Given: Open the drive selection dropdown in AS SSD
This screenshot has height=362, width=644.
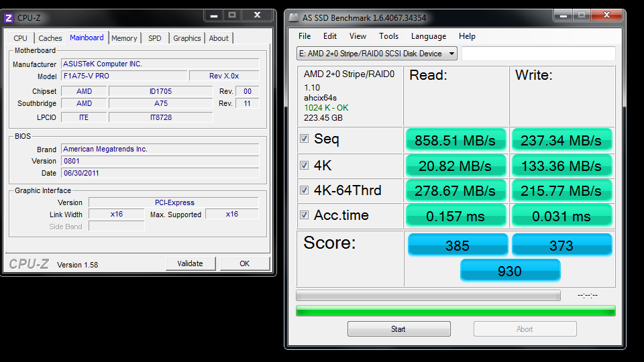Looking at the screenshot, I should 376,54.
